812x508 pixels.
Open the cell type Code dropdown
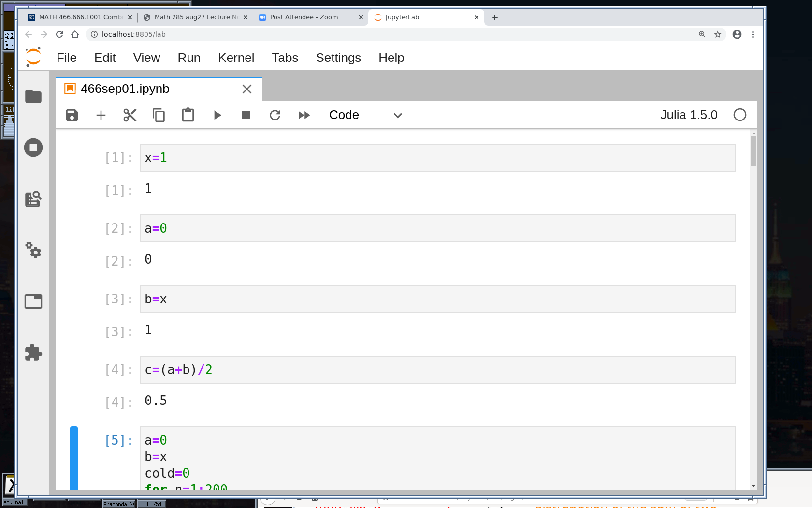[x=365, y=115]
